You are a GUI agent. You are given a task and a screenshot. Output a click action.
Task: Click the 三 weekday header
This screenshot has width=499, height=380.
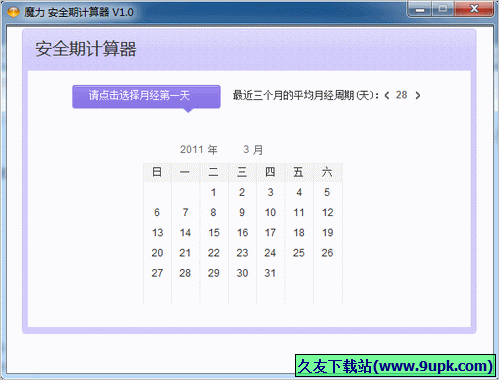pyautogui.click(x=242, y=172)
